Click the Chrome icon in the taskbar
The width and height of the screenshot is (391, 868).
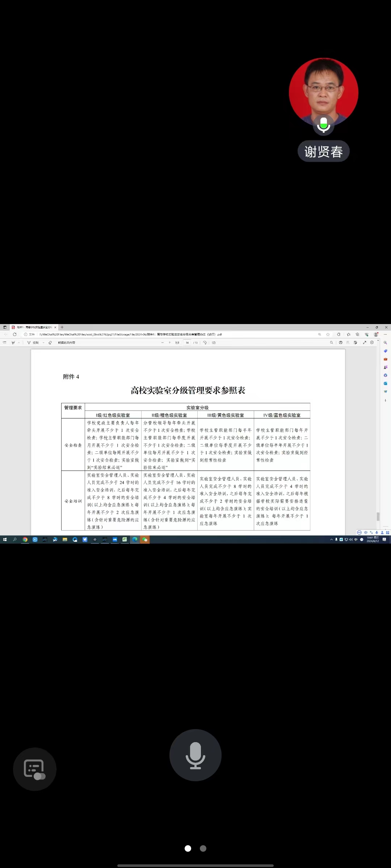tap(25, 540)
